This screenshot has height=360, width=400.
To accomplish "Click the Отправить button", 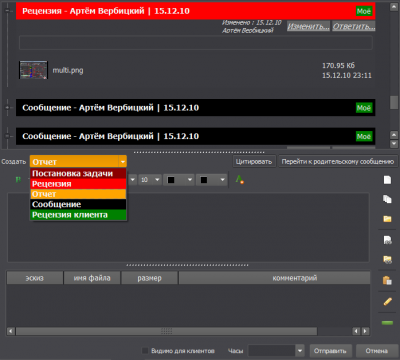I will tap(330, 351).
